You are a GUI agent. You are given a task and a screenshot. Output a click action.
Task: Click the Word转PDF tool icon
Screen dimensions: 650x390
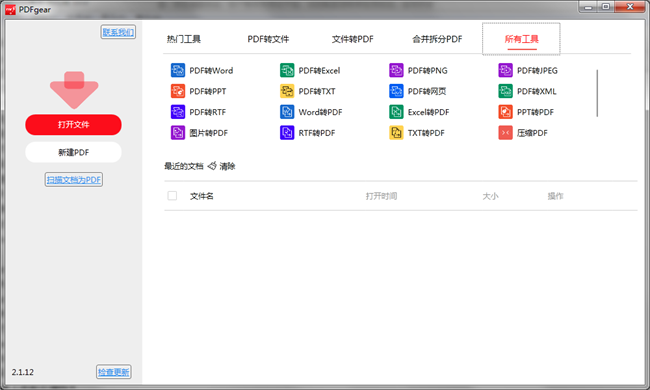[287, 112]
